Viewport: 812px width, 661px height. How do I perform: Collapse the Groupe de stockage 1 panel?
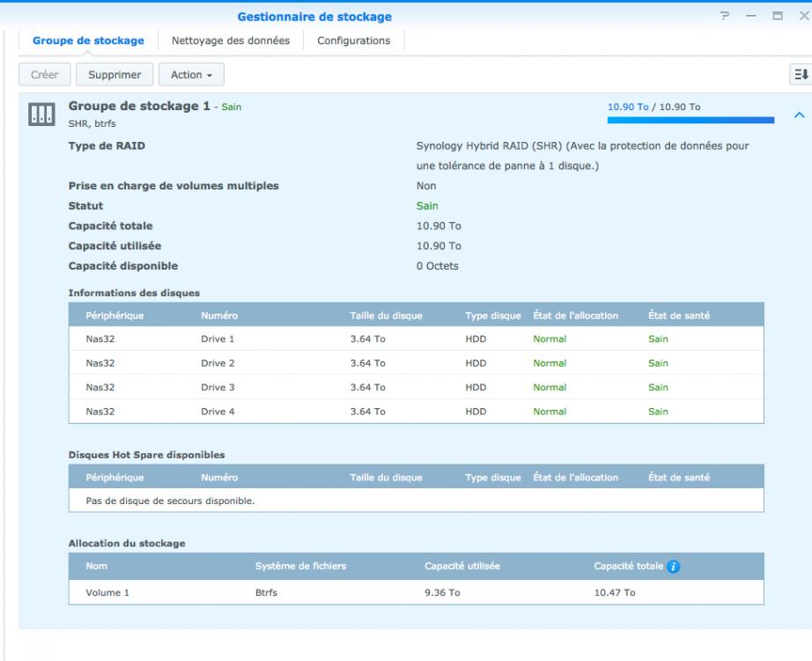click(x=799, y=115)
